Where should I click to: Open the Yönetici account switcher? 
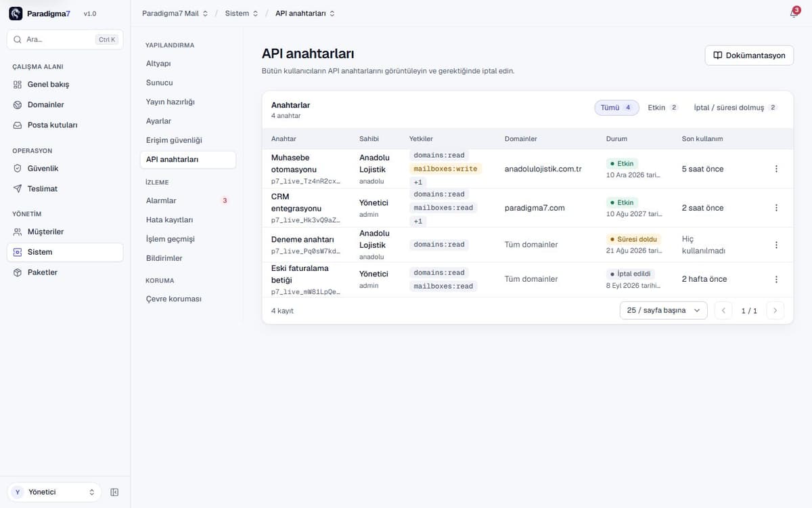[54, 492]
